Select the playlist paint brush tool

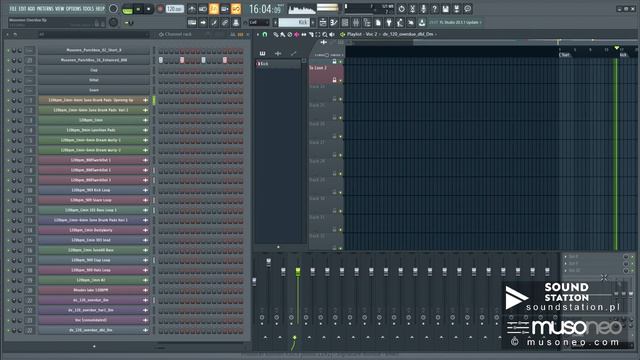tap(282, 35)
